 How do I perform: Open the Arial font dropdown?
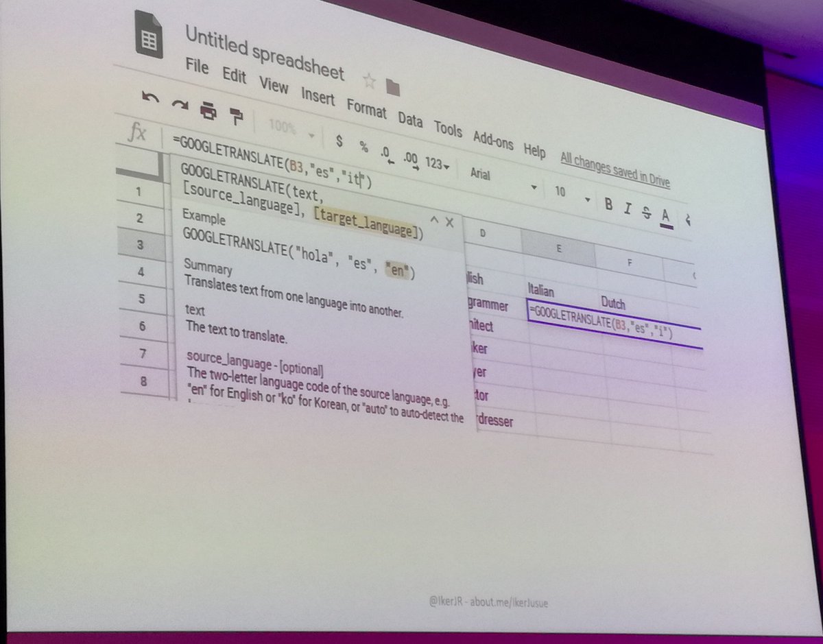tap(503, 180)
